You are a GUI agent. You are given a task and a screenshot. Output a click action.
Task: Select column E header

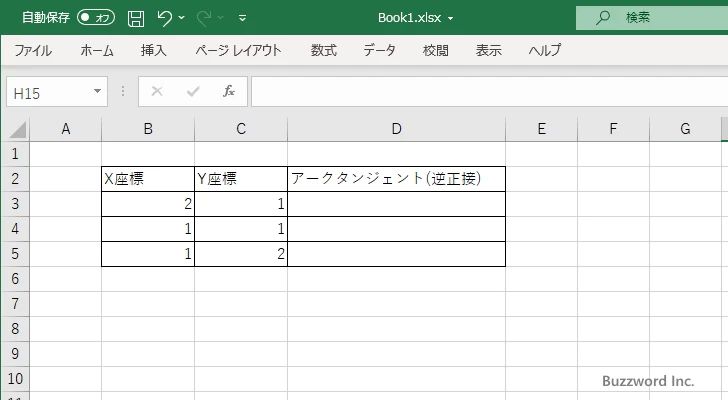tap(541, 129)
